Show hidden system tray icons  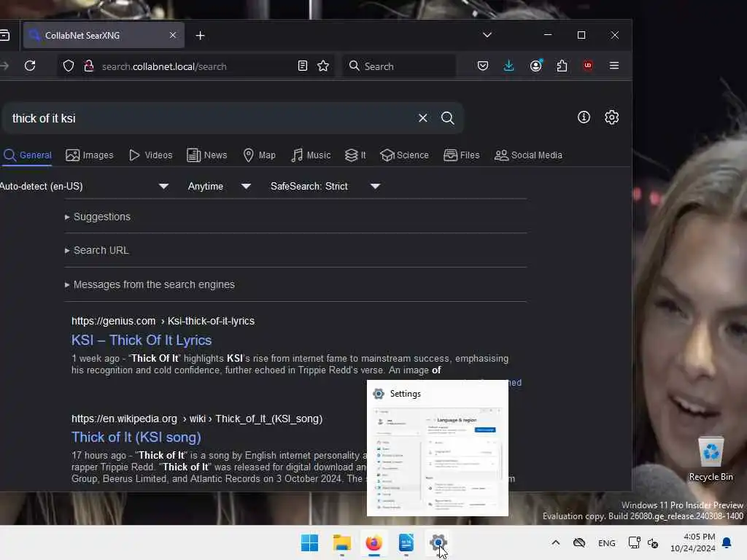(555, 542)
